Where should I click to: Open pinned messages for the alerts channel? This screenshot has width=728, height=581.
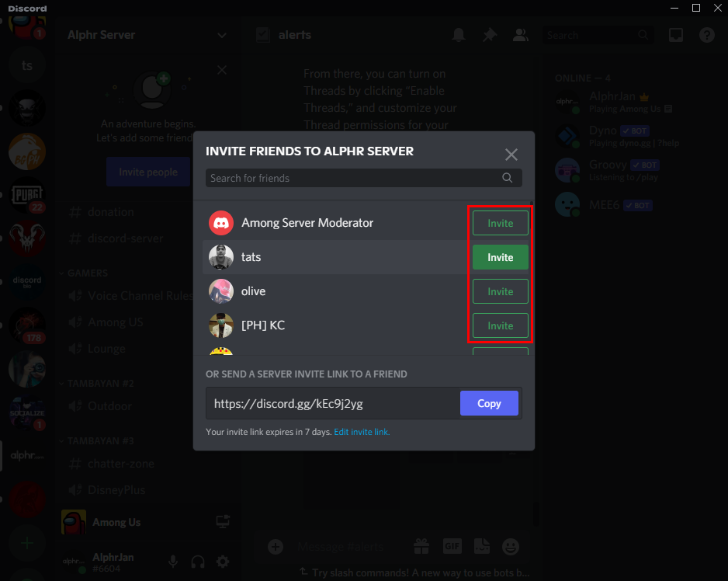(x=490, y=35)
